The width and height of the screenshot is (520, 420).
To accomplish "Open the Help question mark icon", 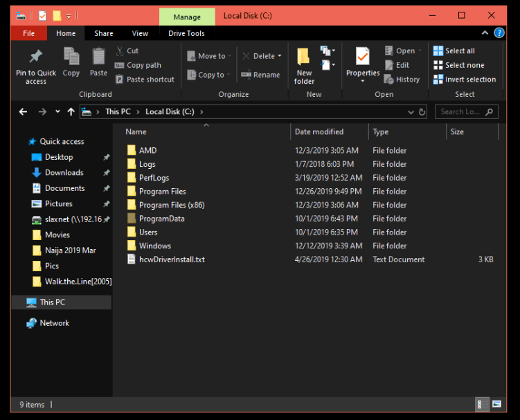I will coord(499,33).
